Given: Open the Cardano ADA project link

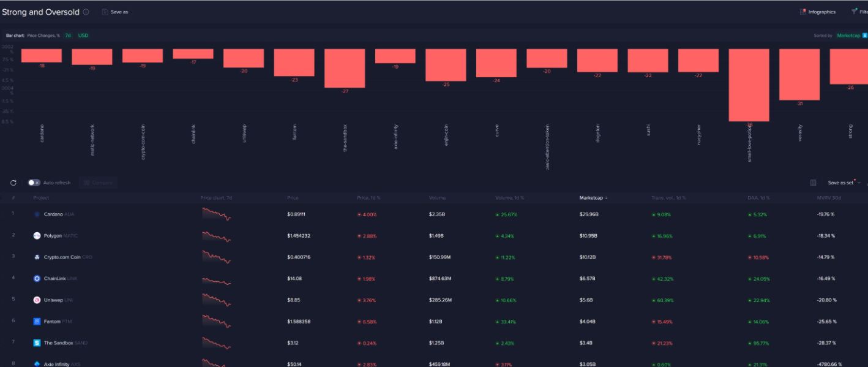Looking at the screenshot, I should pyautogui.click(x=59, y=214).
